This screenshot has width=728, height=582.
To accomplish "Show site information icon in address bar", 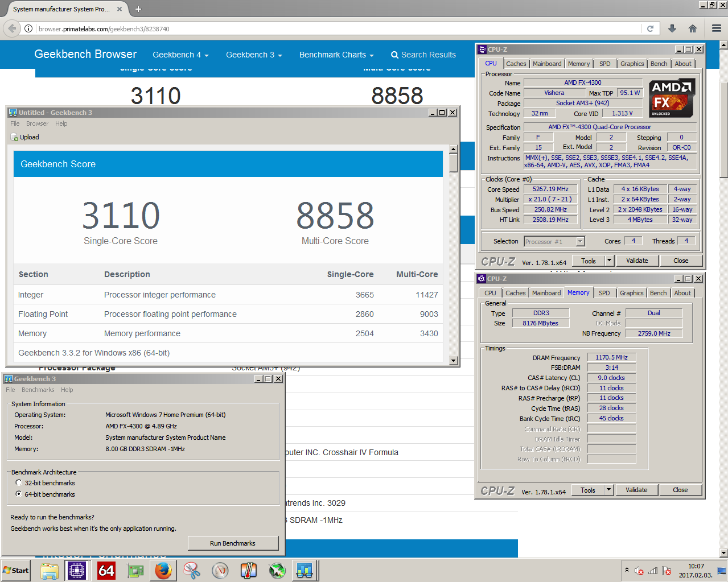I will tap(28, 28).
